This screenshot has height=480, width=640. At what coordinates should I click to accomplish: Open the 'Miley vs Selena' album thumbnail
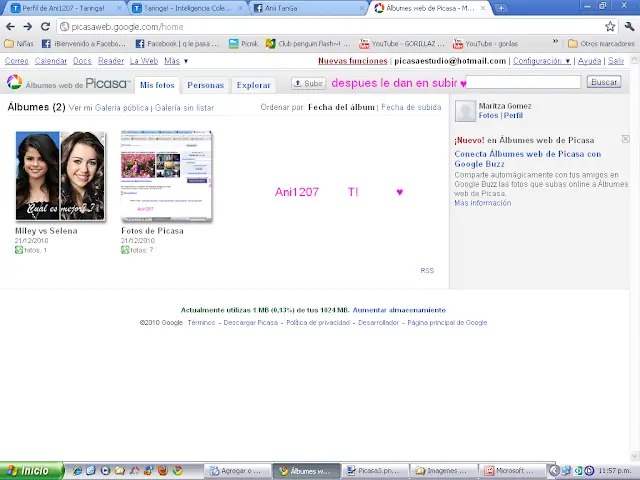(x=59, y=176)
